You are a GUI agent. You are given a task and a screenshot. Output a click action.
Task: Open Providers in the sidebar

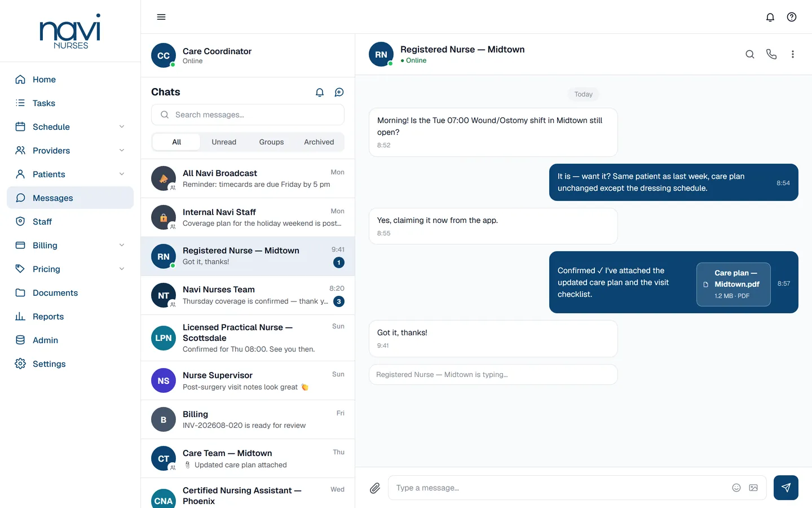pyautogui.click(x=70, y=151)
